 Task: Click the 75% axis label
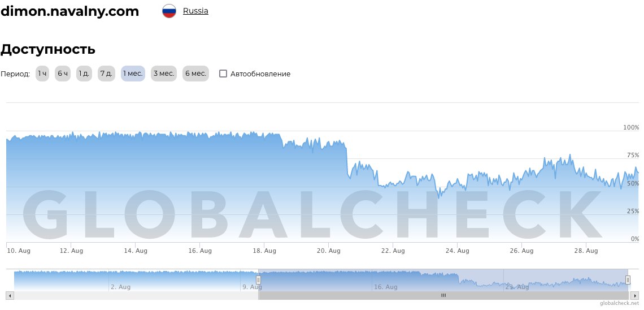pos(633,155)
